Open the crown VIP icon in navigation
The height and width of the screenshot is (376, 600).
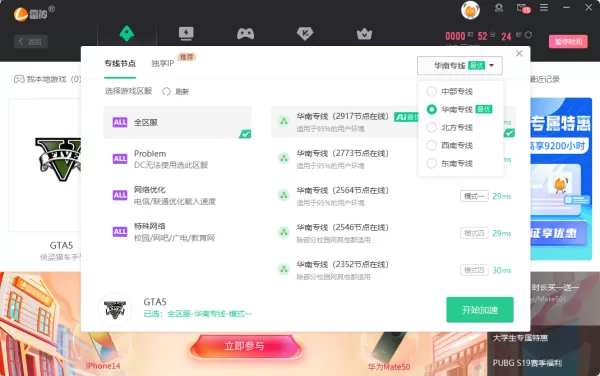click(x=364, y=34)
